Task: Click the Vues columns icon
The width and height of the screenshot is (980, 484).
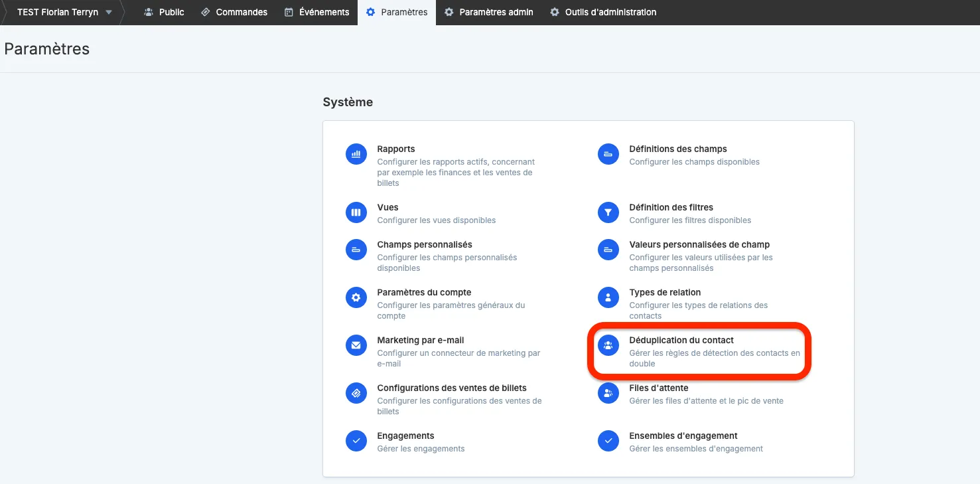Action: tap(356, 212)
